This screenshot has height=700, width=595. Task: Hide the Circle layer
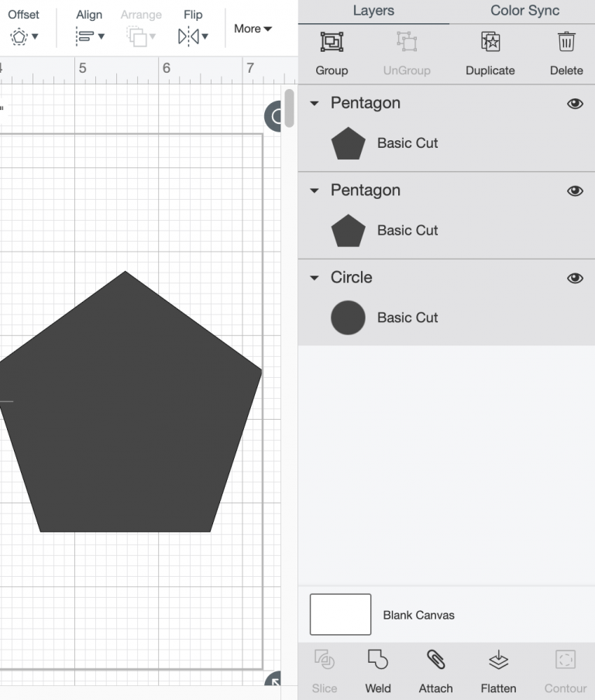coord(575,278)
